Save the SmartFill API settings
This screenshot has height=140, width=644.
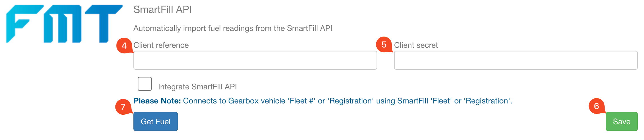click(621, 121)
